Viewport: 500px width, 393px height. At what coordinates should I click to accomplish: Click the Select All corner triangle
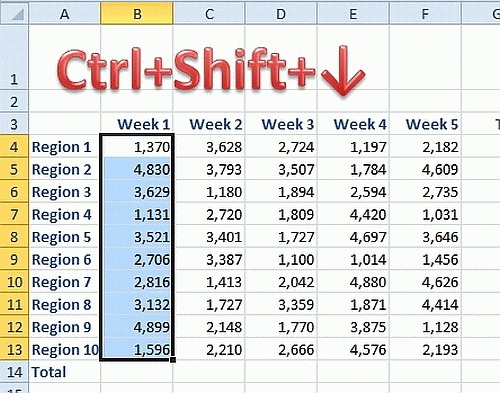pos(15,13)
